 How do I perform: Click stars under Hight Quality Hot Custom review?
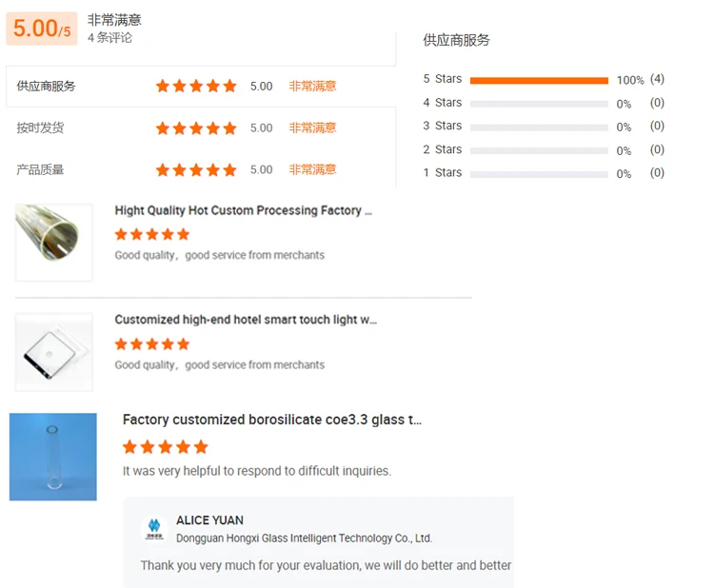click(x=152, y=234)
